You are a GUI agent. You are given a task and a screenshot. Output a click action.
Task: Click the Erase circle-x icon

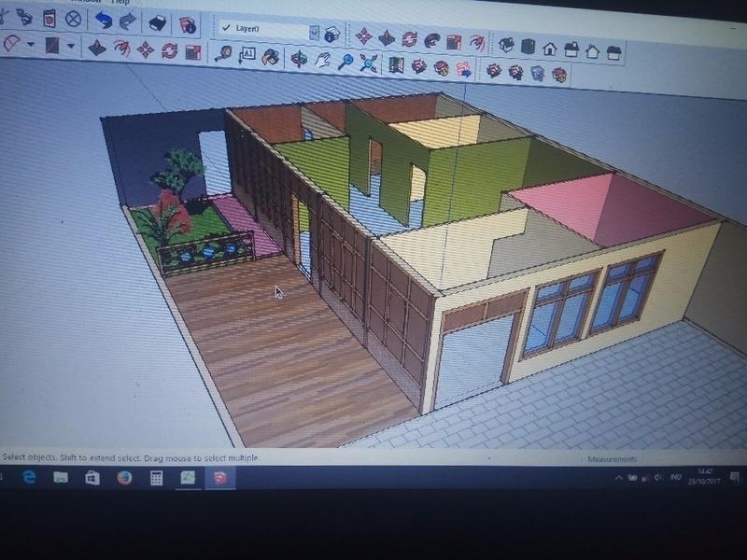(73, 19)
